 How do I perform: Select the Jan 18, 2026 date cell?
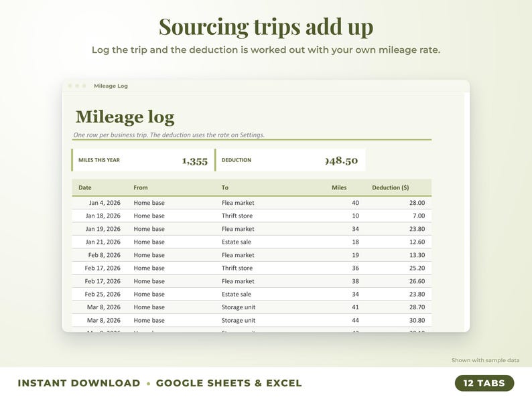coord(103,216)
